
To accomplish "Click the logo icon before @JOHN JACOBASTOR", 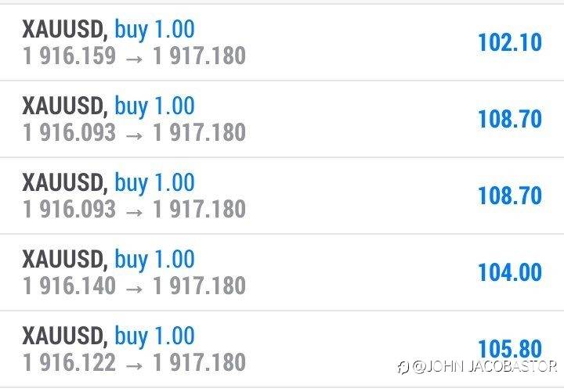I will click(x=403, y=366).
